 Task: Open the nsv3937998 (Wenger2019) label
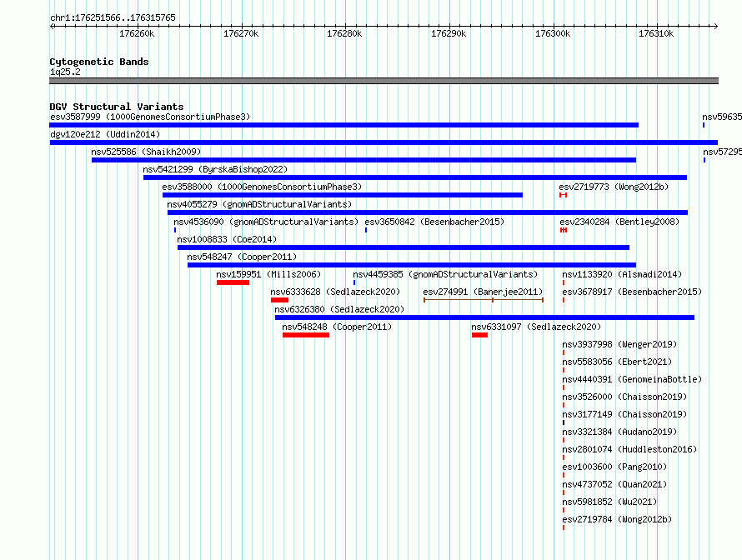pyautogui.click(x=619, y=344)
